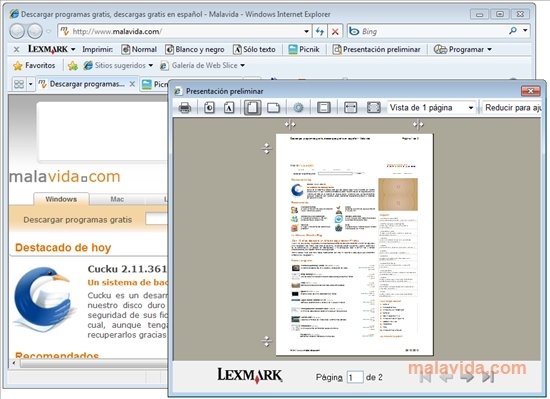Open search provider dropdown arrow
The width and height of the screenshot is (550, 399).
click(x=525, y=31)
